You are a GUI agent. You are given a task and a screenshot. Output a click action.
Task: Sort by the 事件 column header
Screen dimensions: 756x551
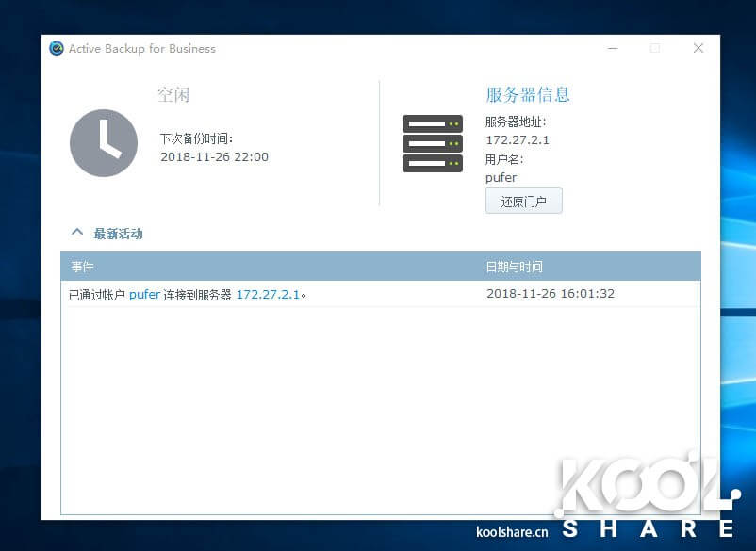[83, 267]
